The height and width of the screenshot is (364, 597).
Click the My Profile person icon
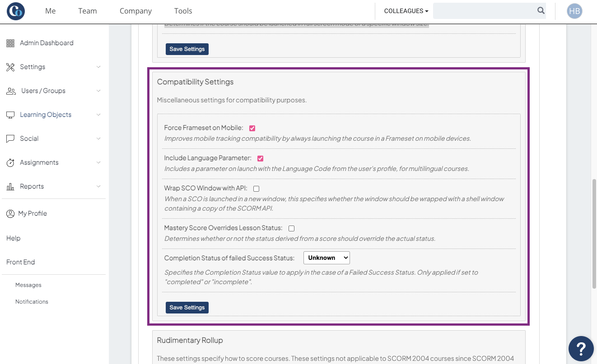(x=10, y=213)
